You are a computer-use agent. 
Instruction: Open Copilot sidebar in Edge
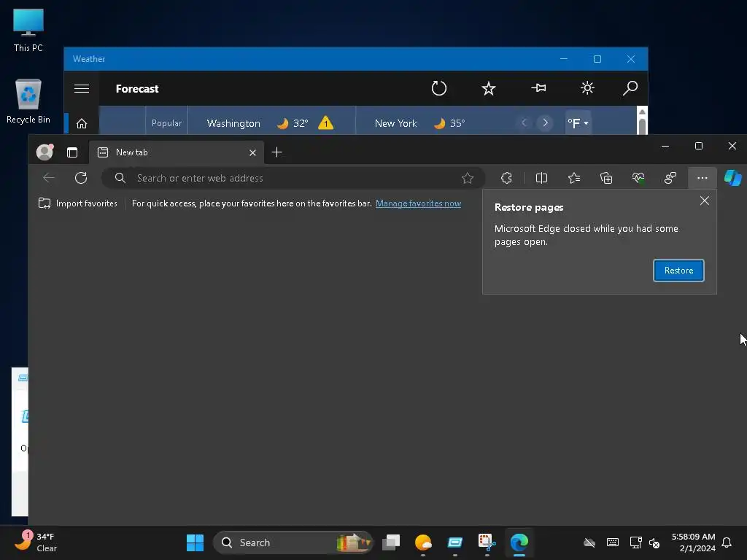point(732,178)
